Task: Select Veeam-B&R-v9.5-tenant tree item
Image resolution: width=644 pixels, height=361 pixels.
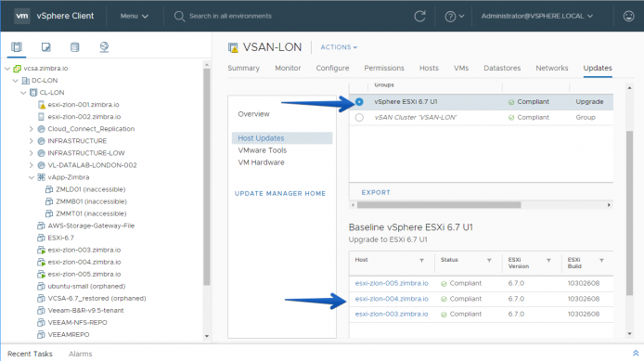Action: coord(86,311)
